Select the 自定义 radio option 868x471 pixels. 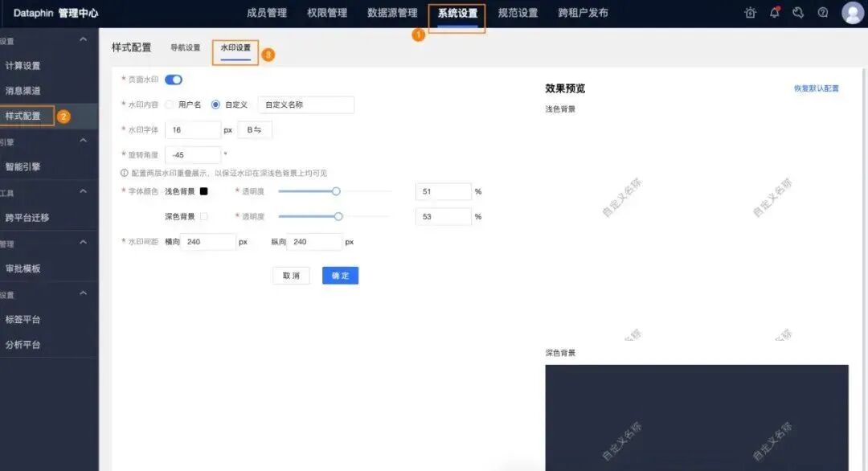click(x=216, y=104)
